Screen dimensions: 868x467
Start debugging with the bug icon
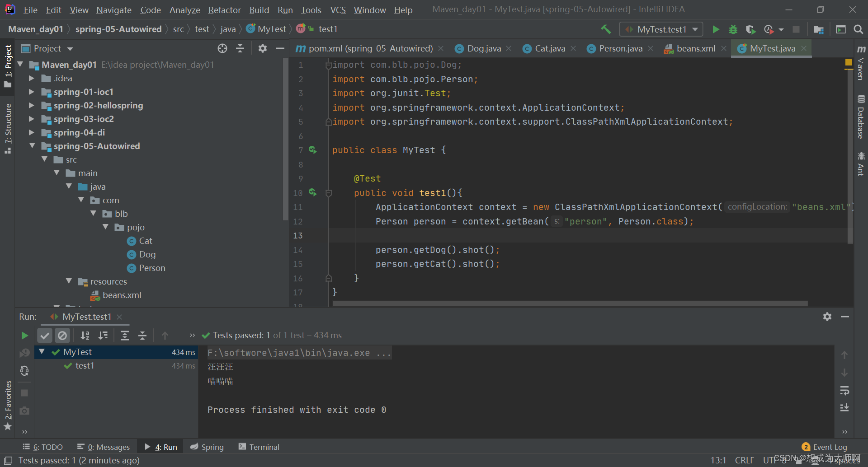pos(733,29)
